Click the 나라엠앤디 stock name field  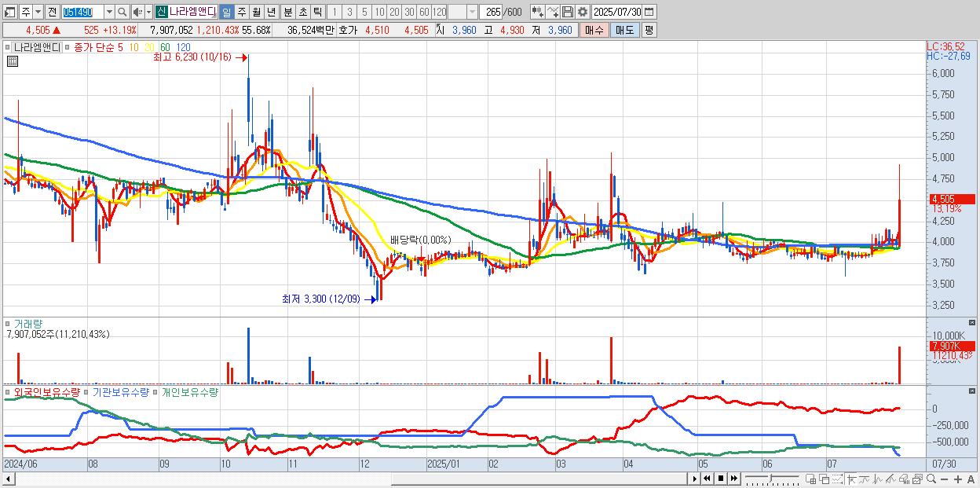coord(193,13)
